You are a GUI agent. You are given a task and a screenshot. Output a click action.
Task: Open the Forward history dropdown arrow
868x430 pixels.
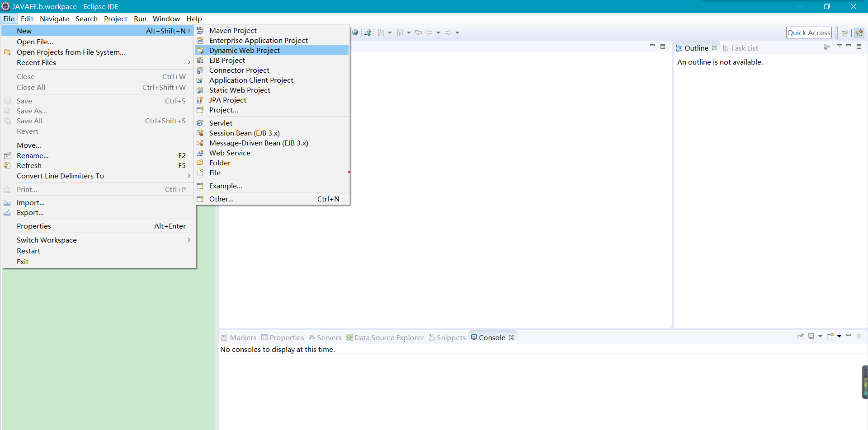[x=457, y=33]
